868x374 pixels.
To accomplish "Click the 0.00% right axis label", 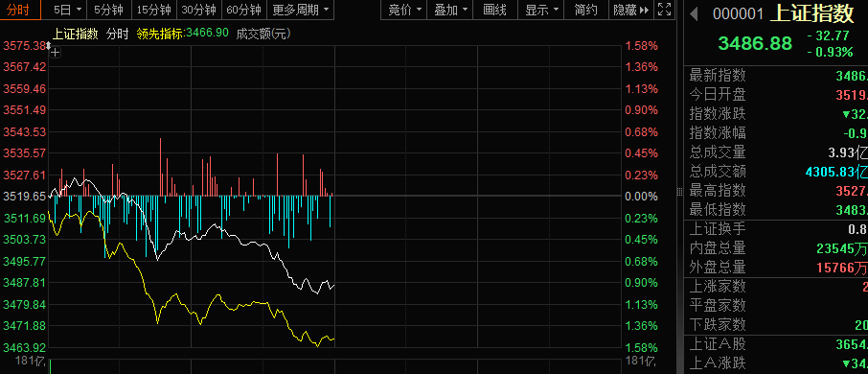I will (642, 197).
